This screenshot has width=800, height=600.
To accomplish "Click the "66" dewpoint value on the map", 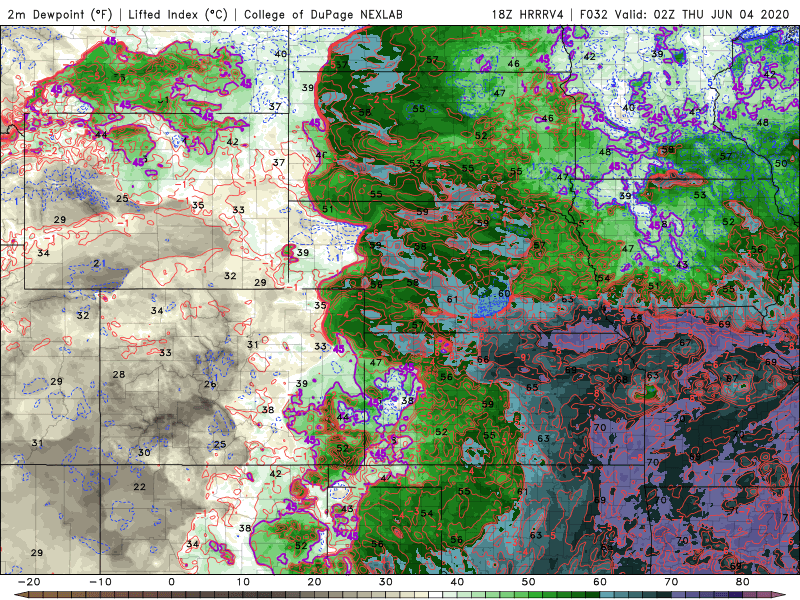I will [x=483, y=360].
